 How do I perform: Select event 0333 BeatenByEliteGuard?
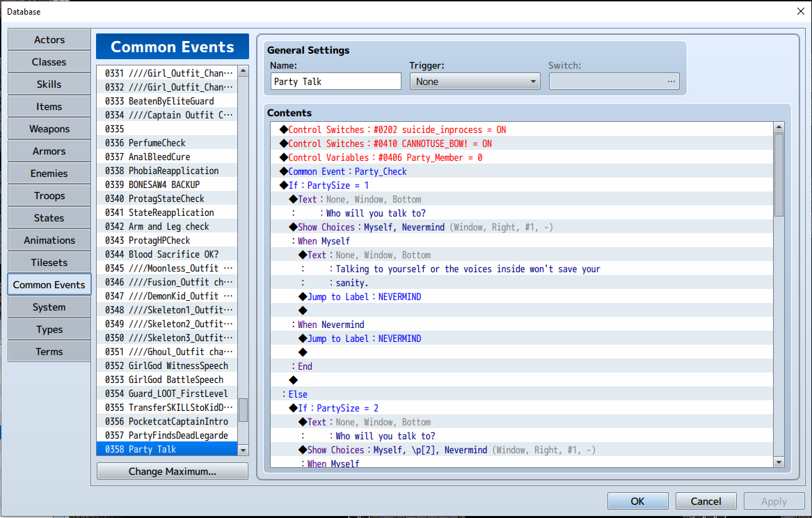tap(167, 101)
